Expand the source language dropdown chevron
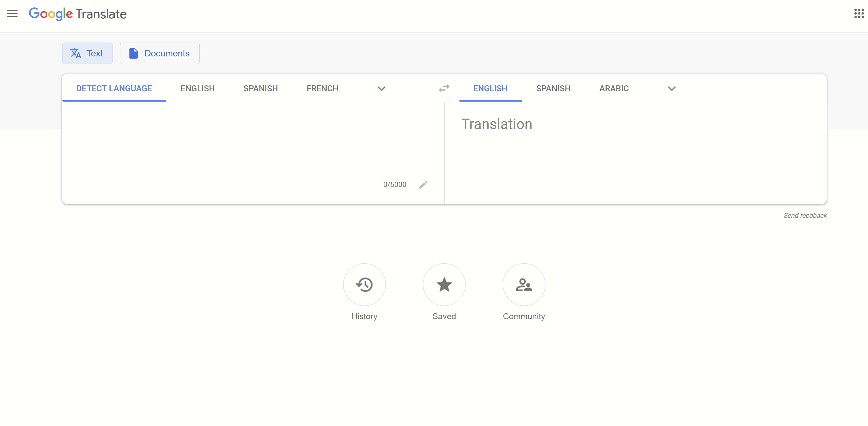The image size is (868, 426). point(381,88)
